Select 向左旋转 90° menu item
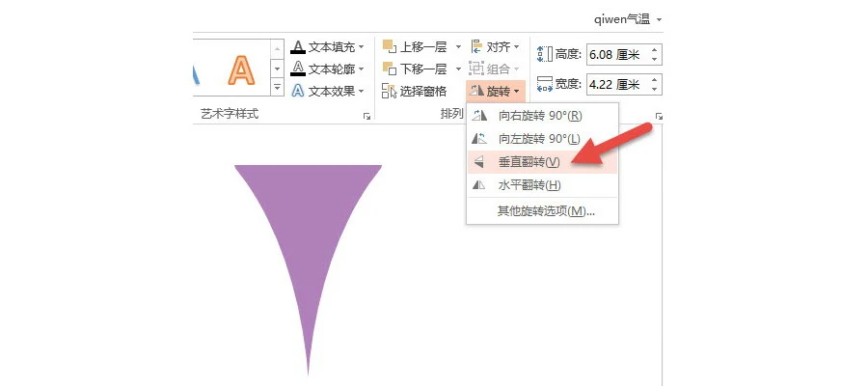 pyautogui.click(x=540, y=139)
